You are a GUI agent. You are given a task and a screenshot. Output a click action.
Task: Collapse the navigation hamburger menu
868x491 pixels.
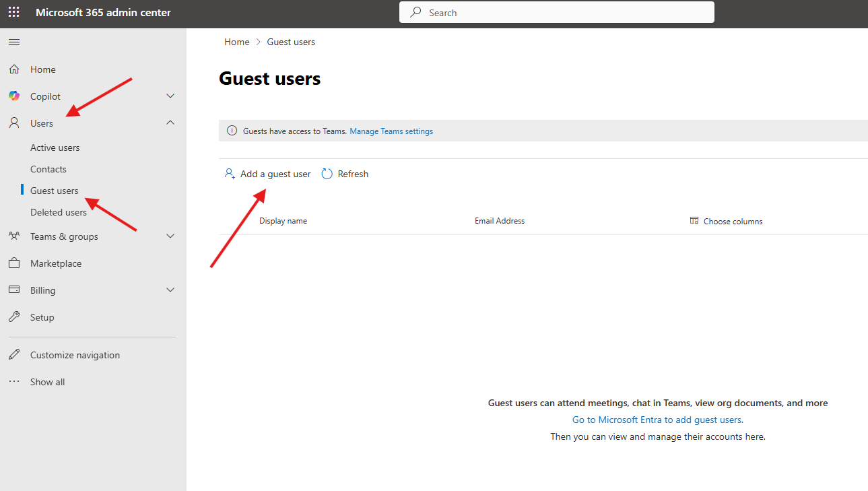[x=13, y=42]
